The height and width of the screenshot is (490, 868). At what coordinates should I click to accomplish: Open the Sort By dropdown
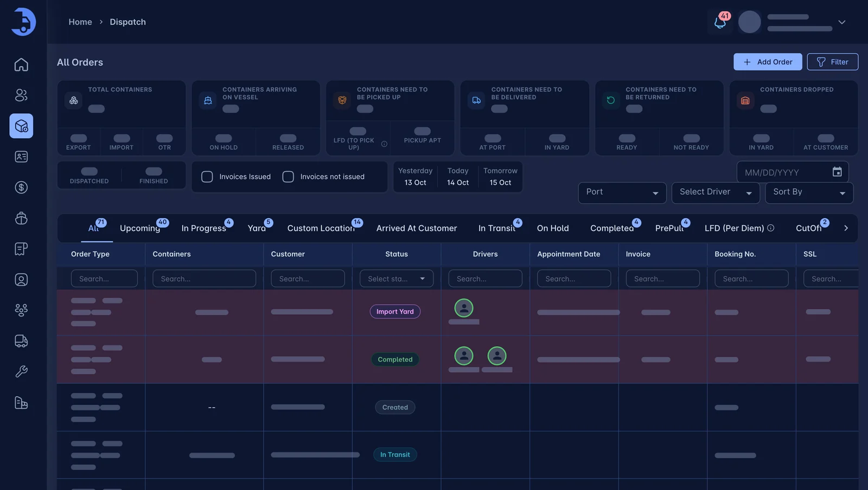coord(809,192)
